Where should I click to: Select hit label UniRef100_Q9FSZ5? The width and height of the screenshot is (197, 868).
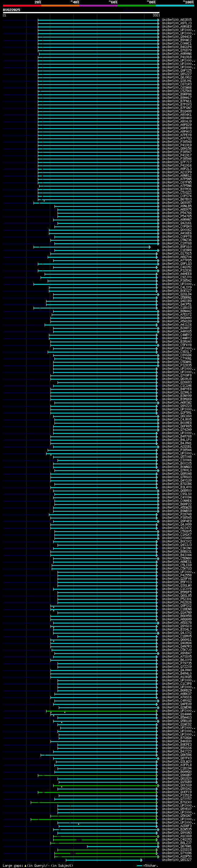[177, 71]
